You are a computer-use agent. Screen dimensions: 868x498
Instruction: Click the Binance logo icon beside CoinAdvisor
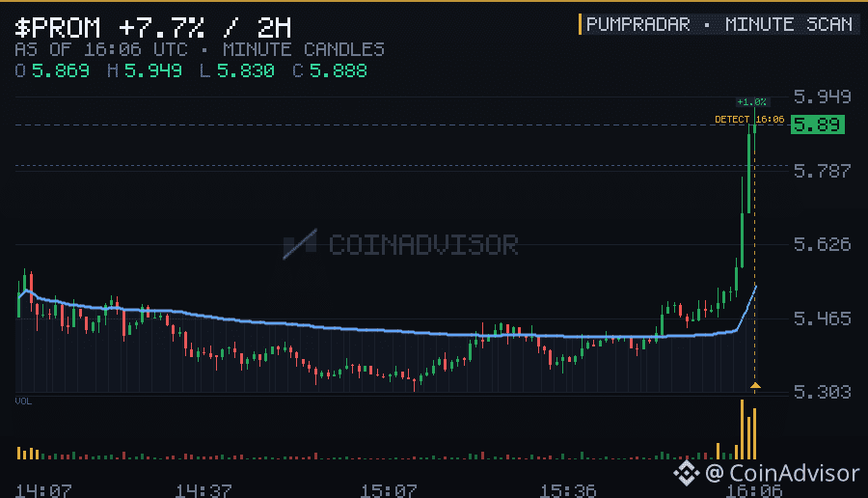687,473
